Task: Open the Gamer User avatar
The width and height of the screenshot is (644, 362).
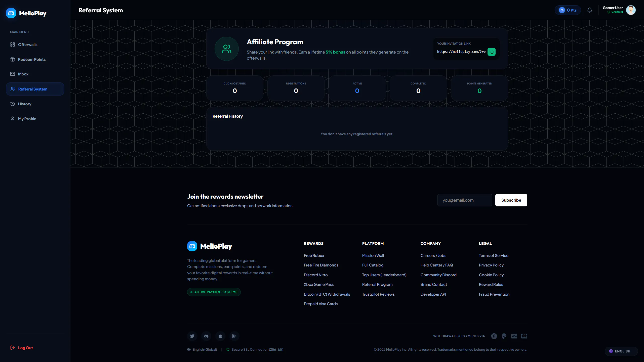Action: click(631, 10)
